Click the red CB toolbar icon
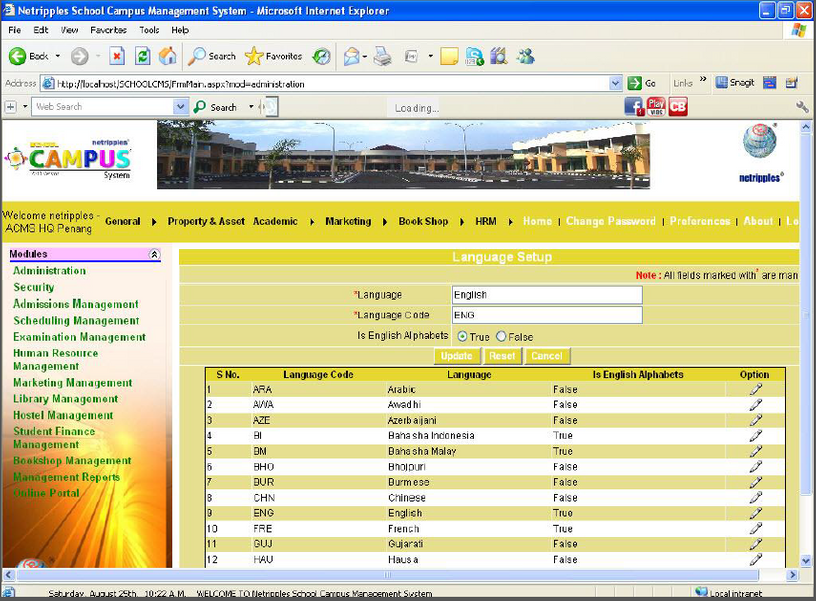 (678, 107)
